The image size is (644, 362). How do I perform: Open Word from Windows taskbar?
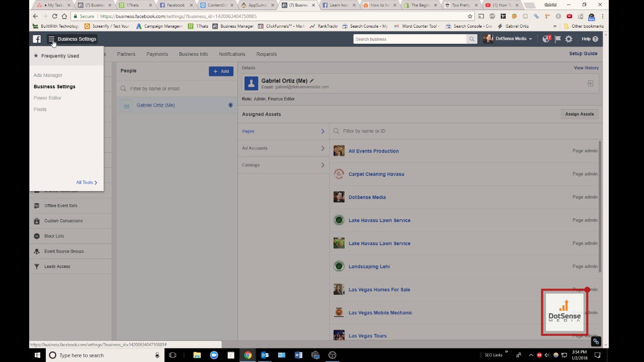pyautogui.click(x=298, y=355)
